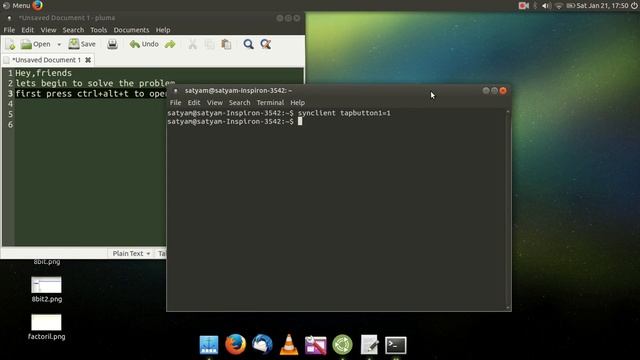Screen dimensions: 640x360
Task: Open Find using the magnifier icon
Action: click(248, 44)
